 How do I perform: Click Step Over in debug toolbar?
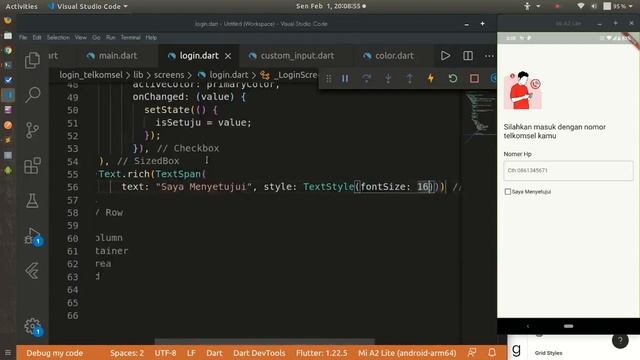pyautogui.click(x=366, y=78)
